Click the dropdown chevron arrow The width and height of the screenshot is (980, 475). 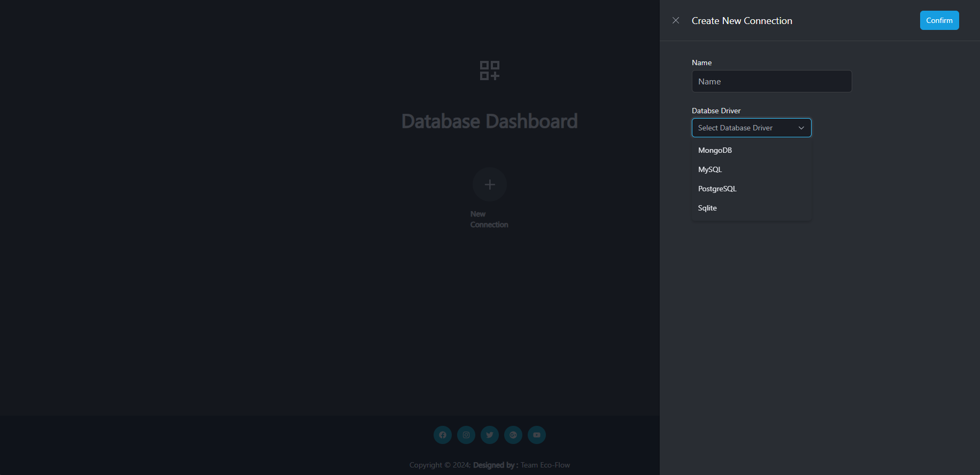[801, 128]
